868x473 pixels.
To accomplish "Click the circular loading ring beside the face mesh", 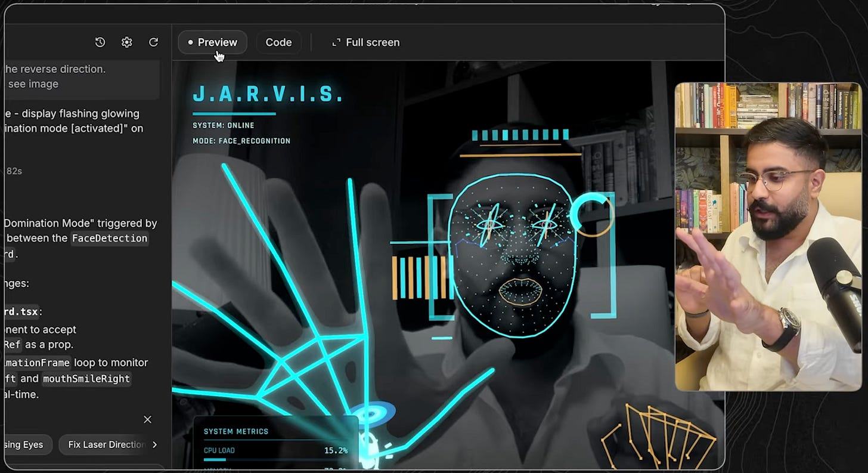I will (x=591, y=214).
